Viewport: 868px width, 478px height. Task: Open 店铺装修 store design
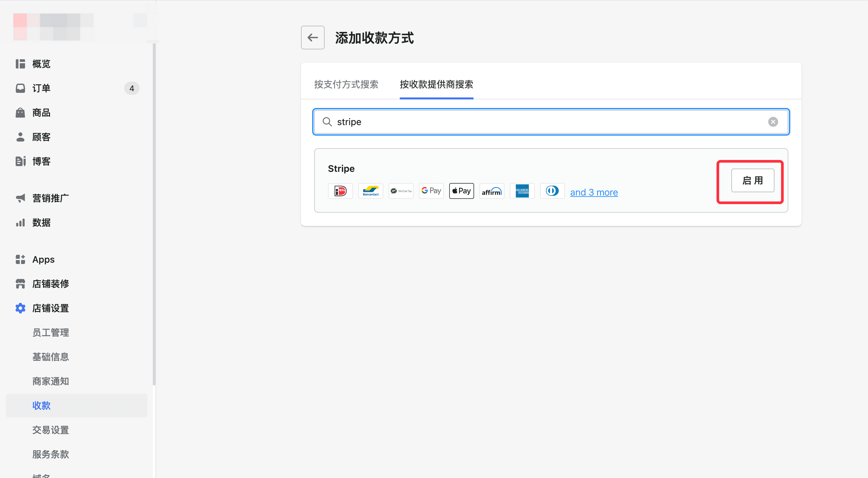50,284
